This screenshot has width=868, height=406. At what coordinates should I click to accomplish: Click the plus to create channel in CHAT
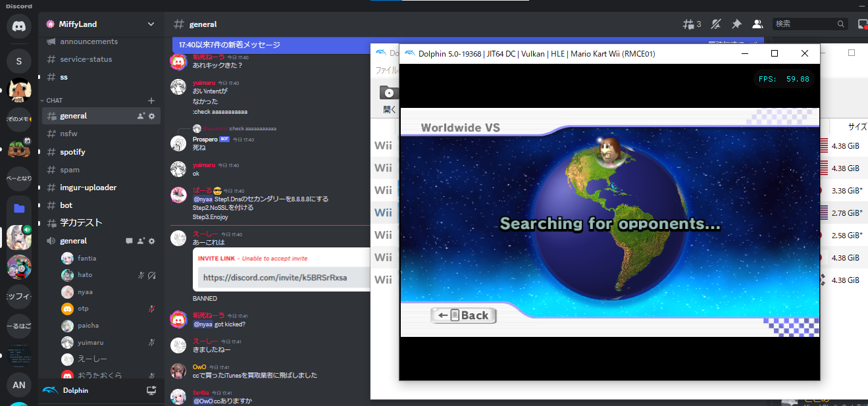tap(151, 101)
